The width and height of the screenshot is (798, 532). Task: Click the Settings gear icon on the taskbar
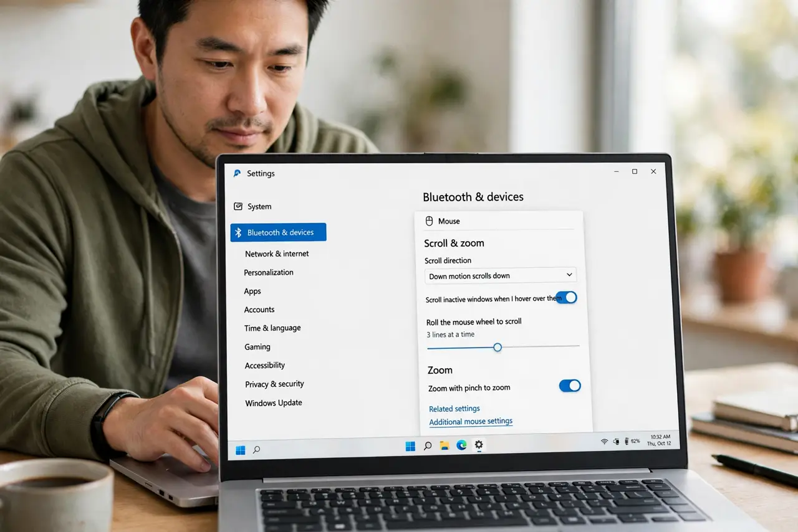pyautogui.click(x=479, y=445)
